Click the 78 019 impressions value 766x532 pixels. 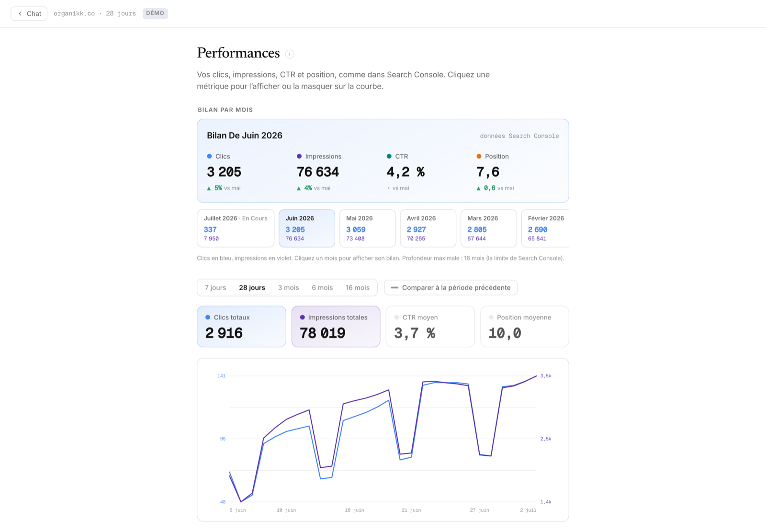pos(323,333)
